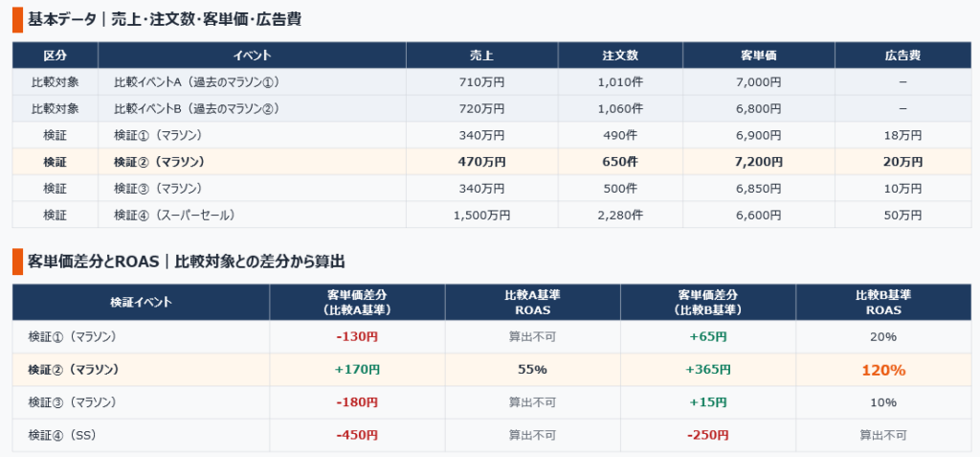The height and width of the screenshot is (457, 980).
Task: Click the 売上 column header
Action: [x=482, y=56]
